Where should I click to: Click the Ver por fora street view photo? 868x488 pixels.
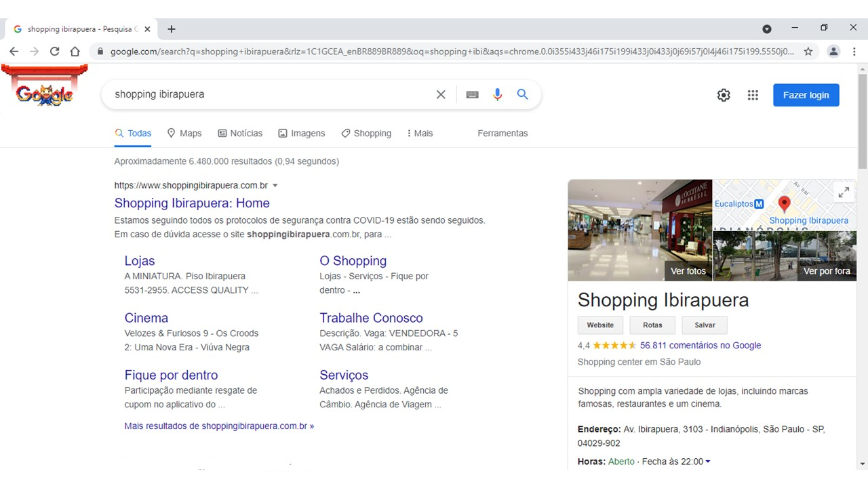[785, 256]
